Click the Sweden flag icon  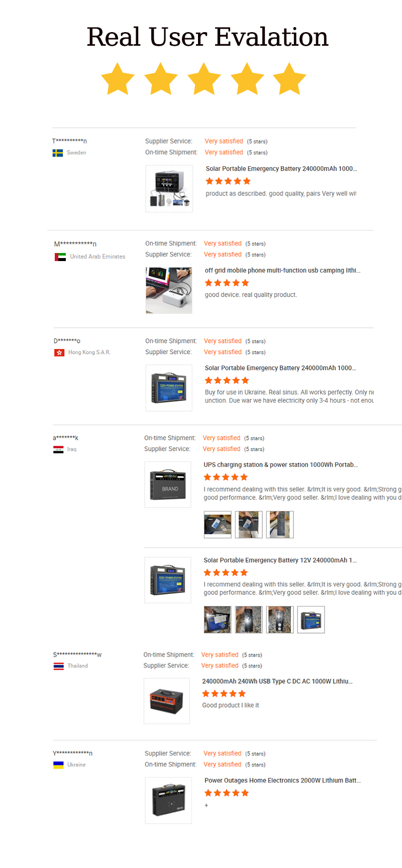pyautogui.click(x=58, y=153)
